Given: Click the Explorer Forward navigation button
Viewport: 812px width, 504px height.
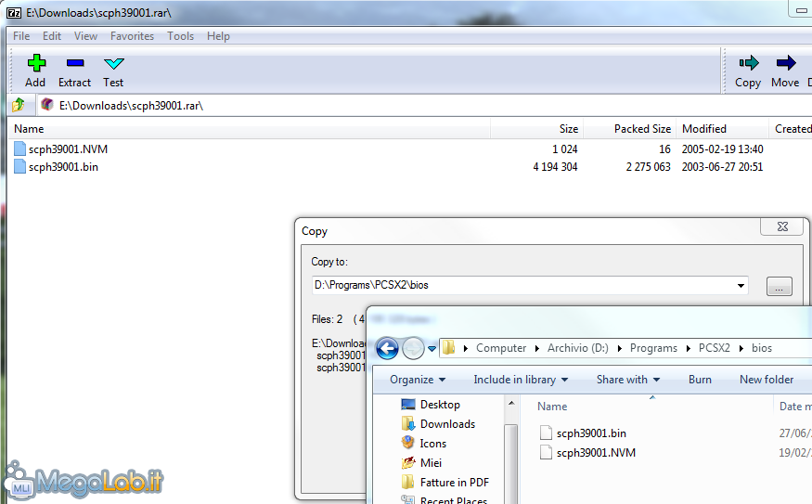Looking at the screenshot, I should click(413, 348).
